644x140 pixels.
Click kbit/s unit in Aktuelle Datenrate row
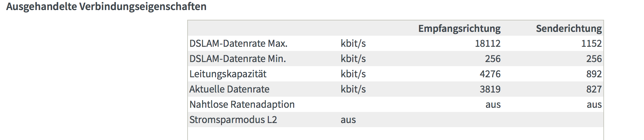coord(353,89)
